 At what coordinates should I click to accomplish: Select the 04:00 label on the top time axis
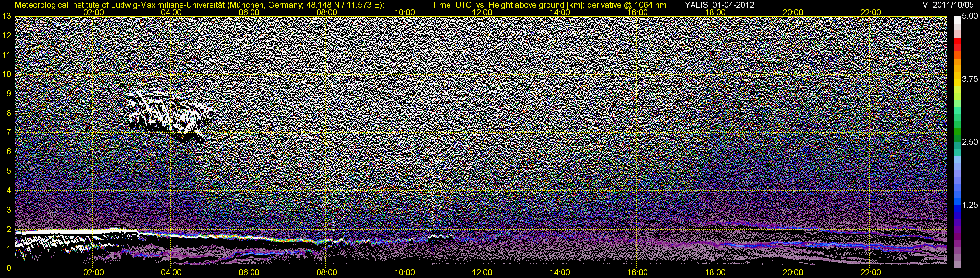(x=171, y=12)
